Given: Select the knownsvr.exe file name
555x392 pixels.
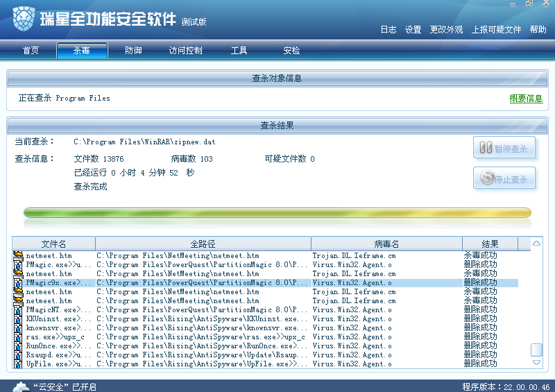Looking at the screenshot, I should tap(58, 328).
